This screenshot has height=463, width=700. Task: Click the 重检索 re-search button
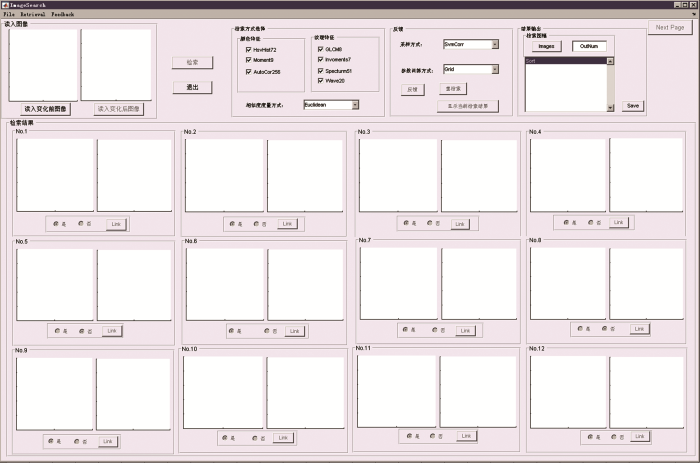click(453, 89)
